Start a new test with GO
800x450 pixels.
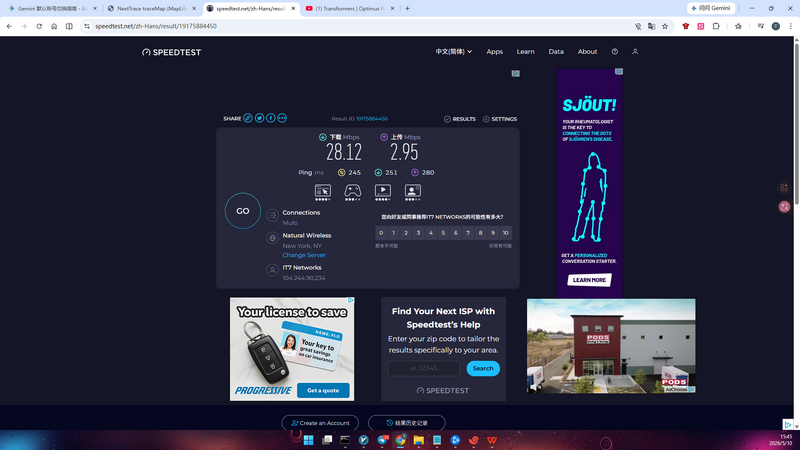coord(243,211)
